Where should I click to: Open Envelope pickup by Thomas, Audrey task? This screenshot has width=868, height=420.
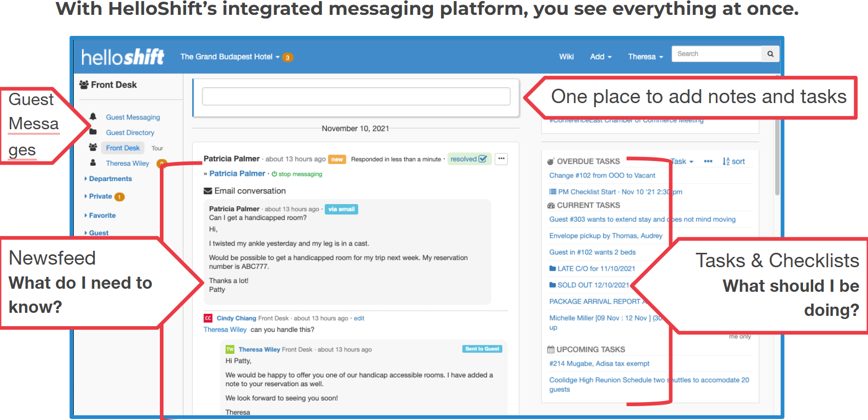pos(606,236)
